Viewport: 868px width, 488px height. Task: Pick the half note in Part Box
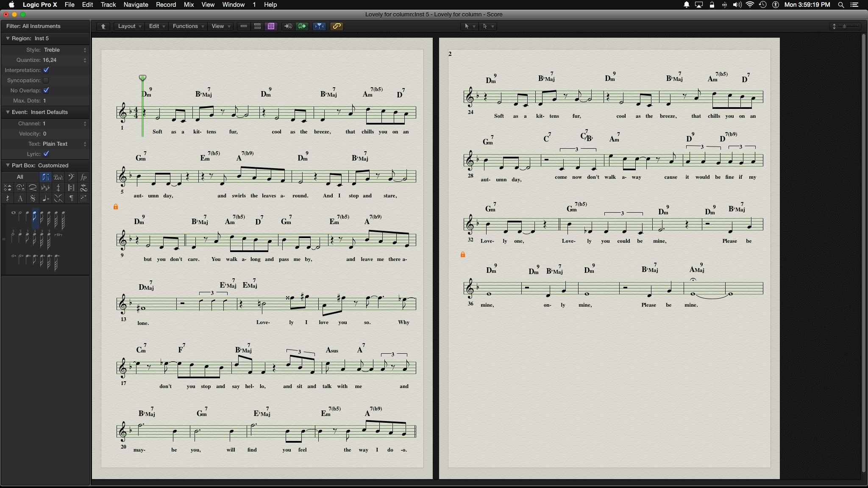pos(20,216)
